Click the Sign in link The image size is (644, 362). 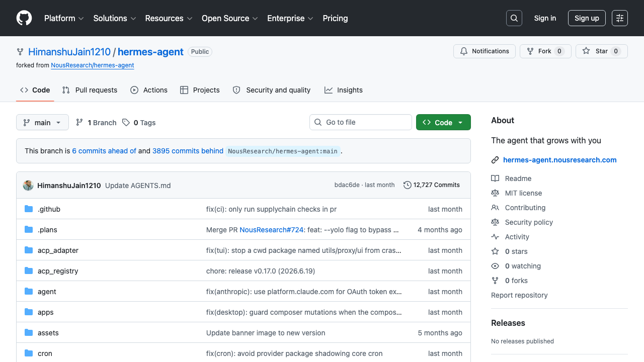[545, 18]
